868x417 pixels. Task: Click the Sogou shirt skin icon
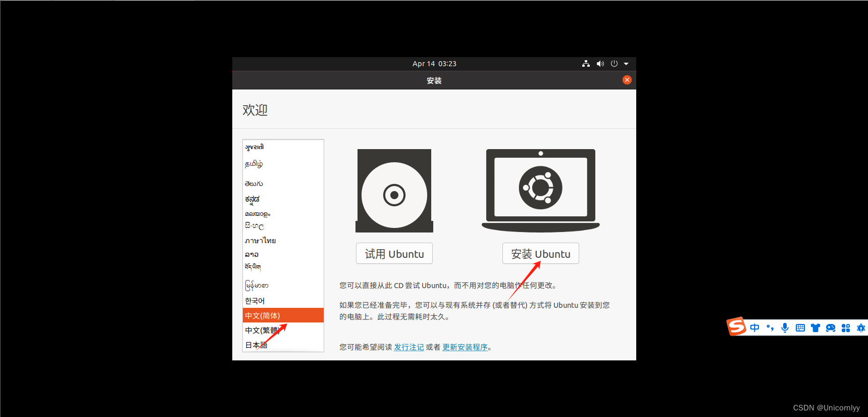(815, 328)
